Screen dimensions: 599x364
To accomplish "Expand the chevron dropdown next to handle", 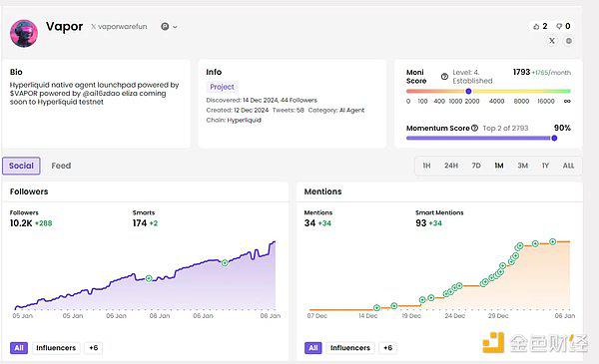I will click(x=175, y=27).
